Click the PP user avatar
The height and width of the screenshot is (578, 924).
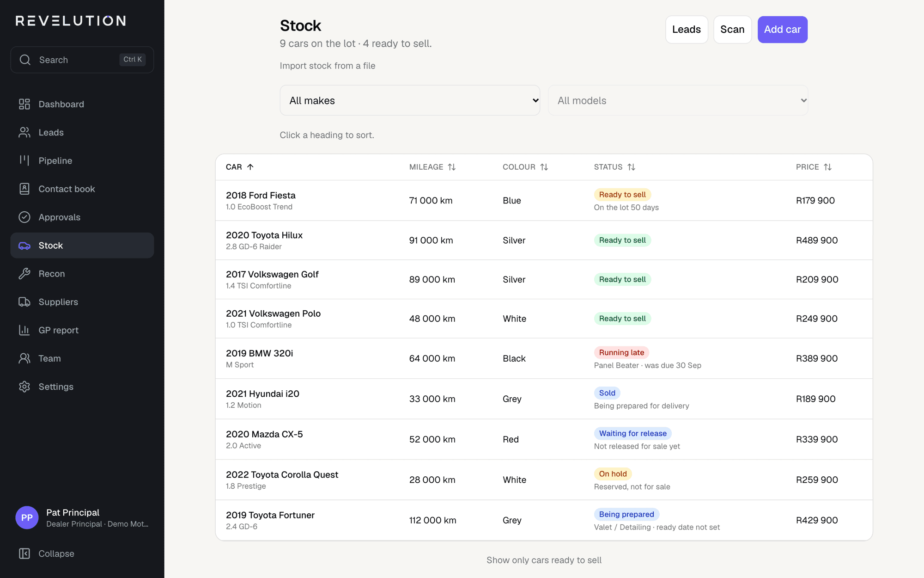click(x=27, y=518)
